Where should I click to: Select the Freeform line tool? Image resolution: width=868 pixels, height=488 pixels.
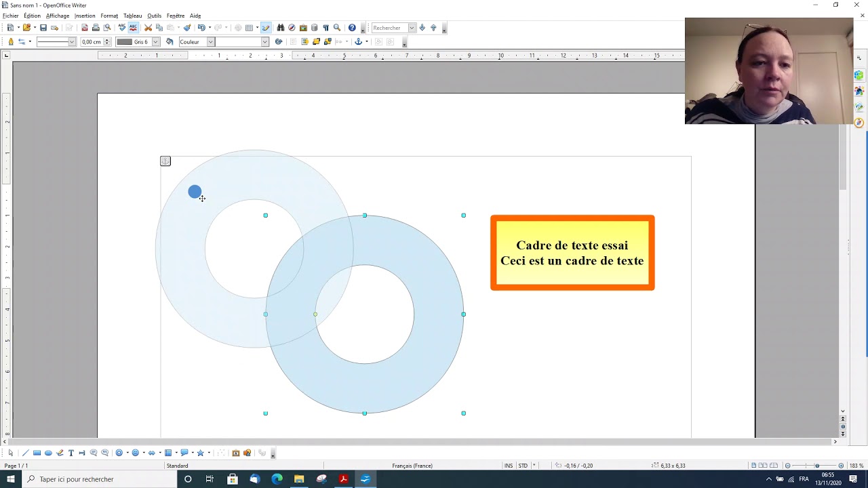point(60,453)
